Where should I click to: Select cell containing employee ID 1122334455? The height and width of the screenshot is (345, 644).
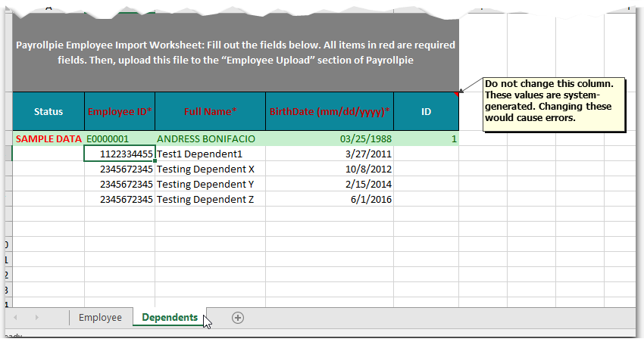[120, 154]
